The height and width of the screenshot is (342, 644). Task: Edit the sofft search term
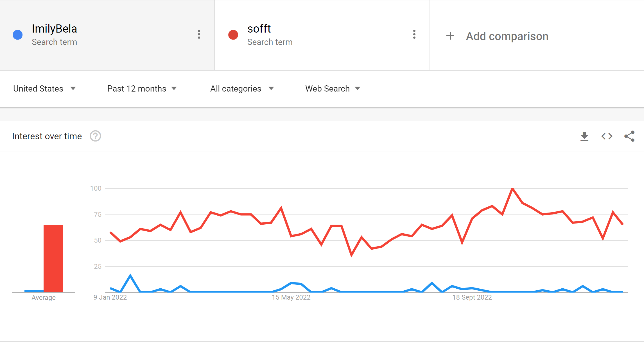(259, 29)
